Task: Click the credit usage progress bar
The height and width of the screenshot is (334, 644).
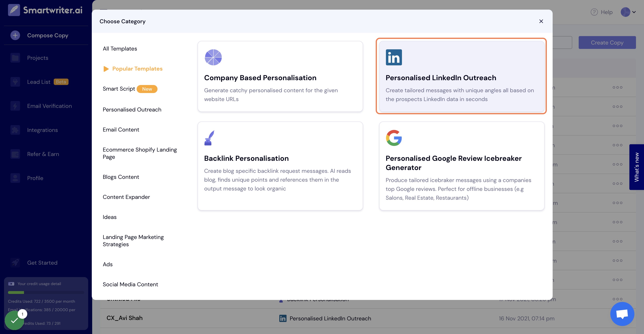Action: (x=46, y=293)
